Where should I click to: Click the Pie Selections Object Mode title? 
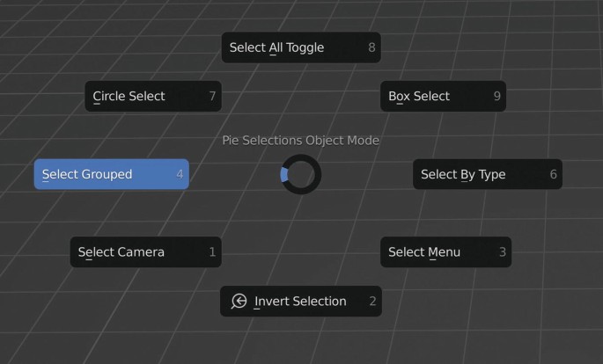tap(300, 140)
